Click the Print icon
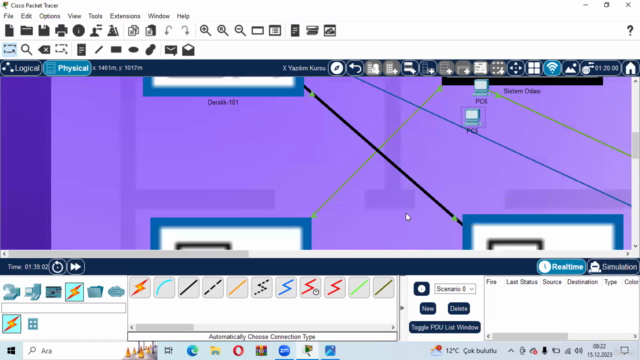This screenshot has width=640, height=360. click(61, 31)
